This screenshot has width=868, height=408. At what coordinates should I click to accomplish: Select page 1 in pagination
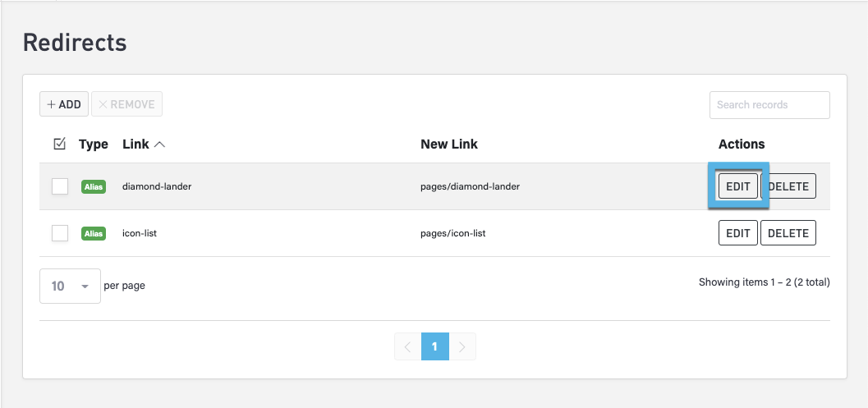tap(434, 346)
